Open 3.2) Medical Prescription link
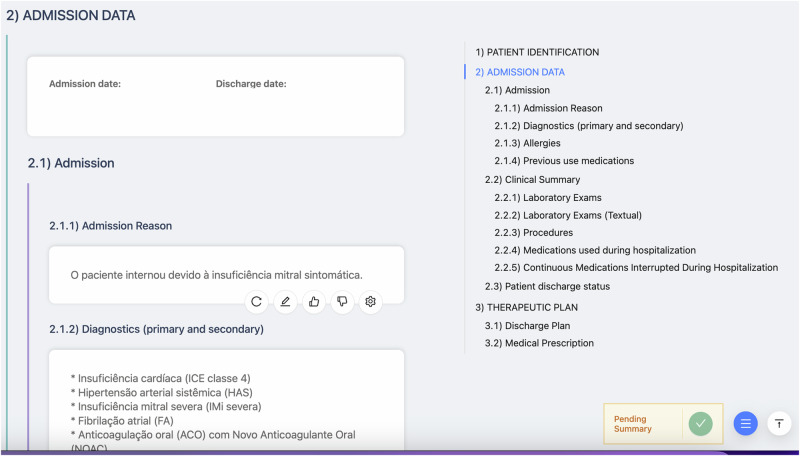Screen dimensions: 800x456 [x=539, y=343]
